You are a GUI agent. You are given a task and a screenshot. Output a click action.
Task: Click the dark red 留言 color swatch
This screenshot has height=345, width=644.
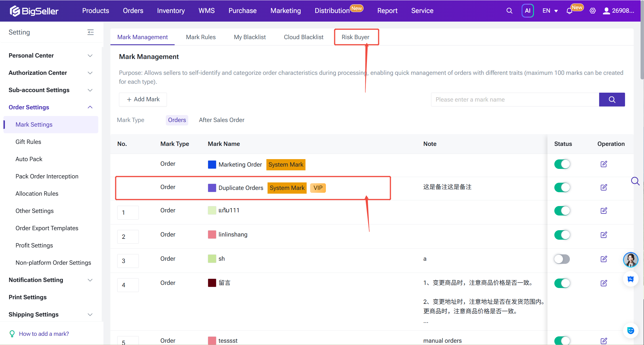[x=212, y=283]
